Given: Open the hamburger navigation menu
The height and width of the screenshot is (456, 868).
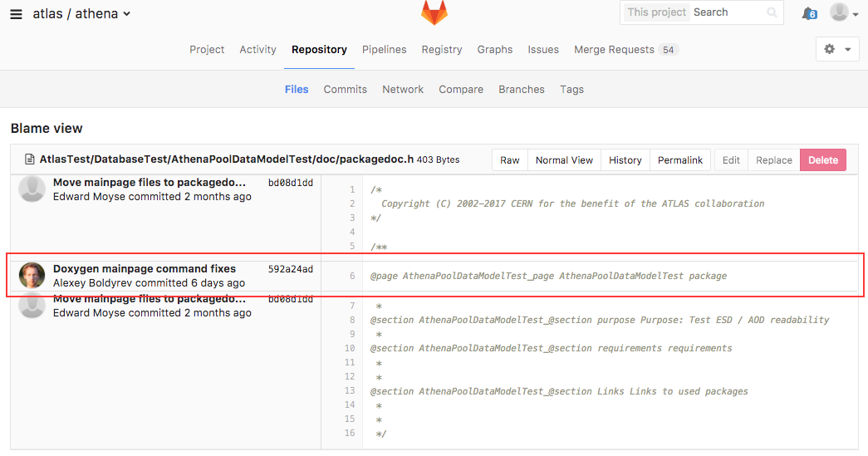Looking at the screenshot, I should click(16, 14).
